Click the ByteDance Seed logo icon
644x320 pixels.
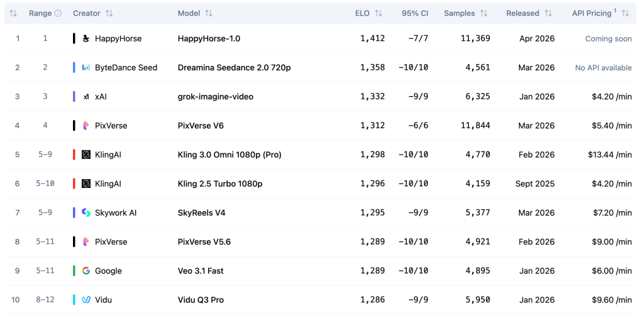[x=86, y=68]
